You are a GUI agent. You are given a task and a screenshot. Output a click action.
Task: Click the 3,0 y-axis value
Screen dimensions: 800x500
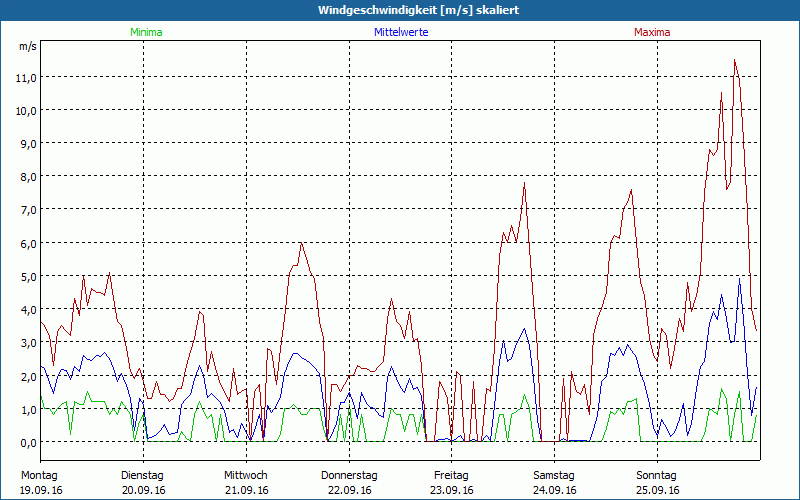pos(28,343)
